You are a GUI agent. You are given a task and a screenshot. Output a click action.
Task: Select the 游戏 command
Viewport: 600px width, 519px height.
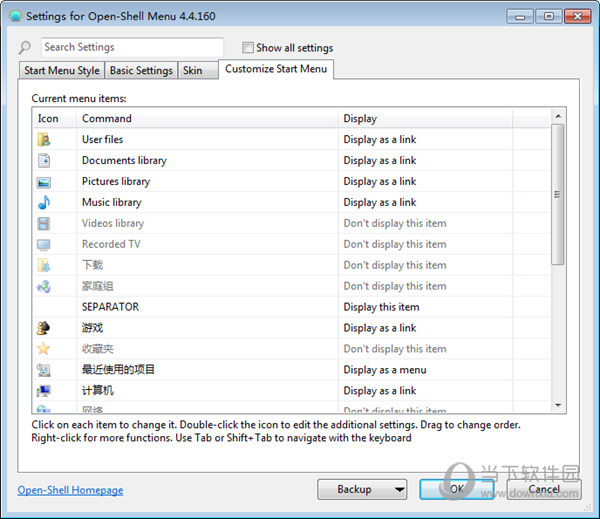[92, 328]
